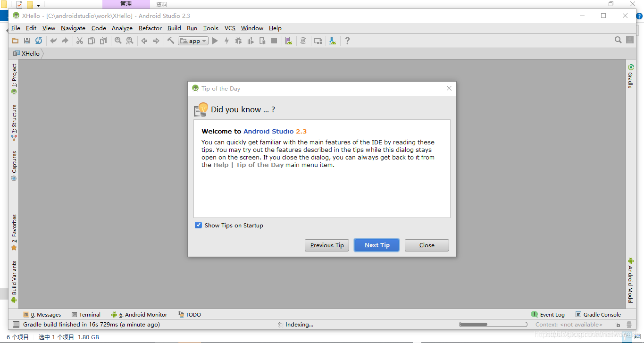This screenshot has height=343, width=644.
Task: Open the Event Log tab
Action: pos(548,315)
